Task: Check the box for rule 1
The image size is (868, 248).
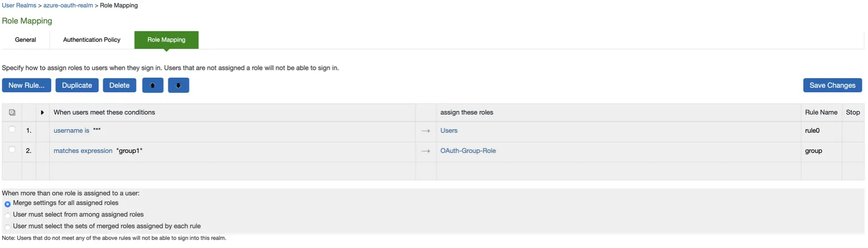Action: [x=12, y=130]
